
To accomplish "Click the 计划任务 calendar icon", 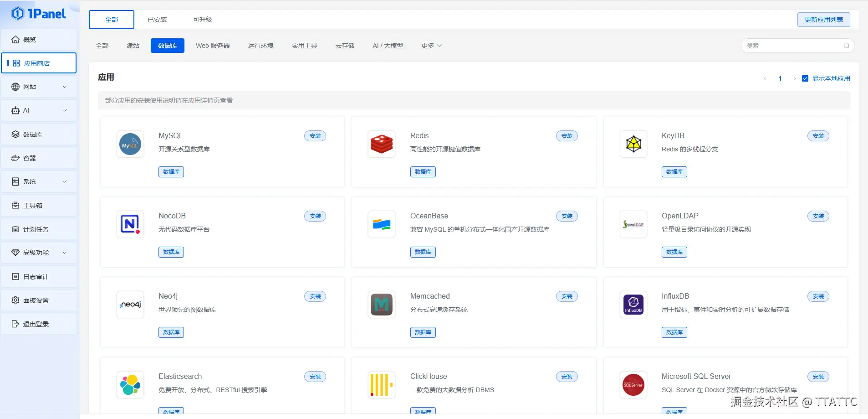I will pos(15,229).
